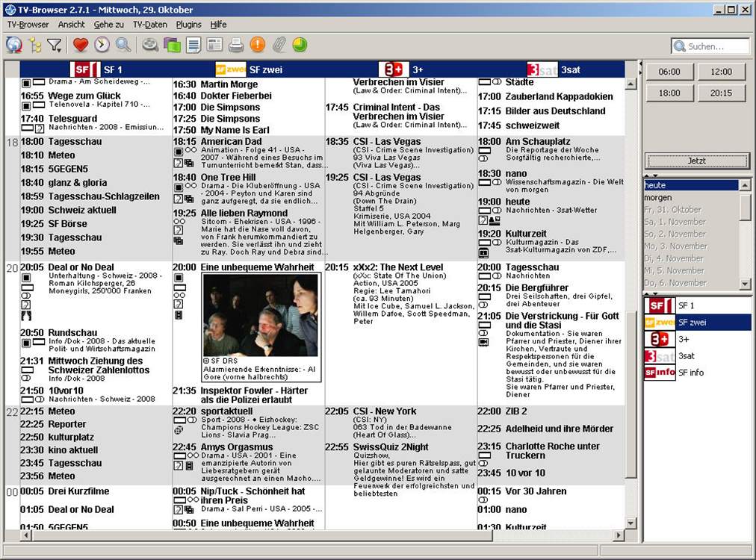This screenshot has width=756, height=560.
Task: Click horizontal scrollbar right arrow
Action: [619, 535]
